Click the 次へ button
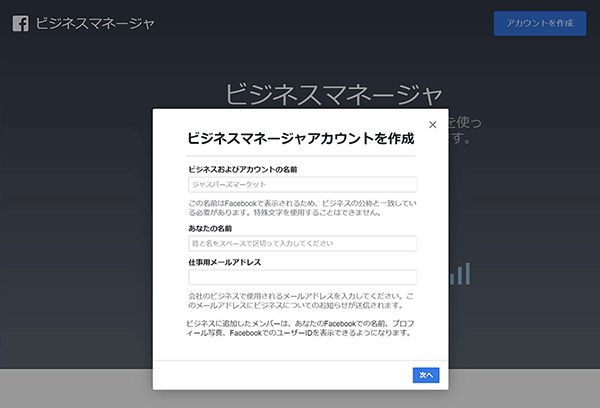The width and height of the screenshot is (600, 408). 426,375
